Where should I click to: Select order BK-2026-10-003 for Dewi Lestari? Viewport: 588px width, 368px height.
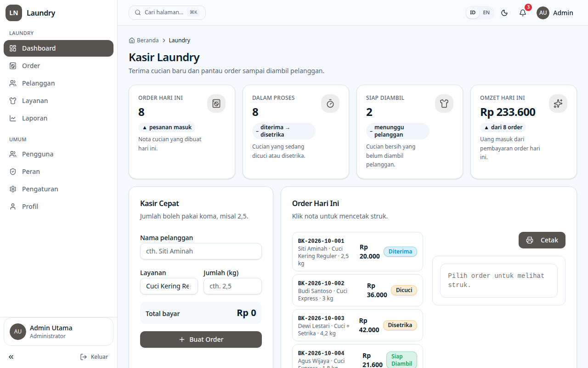click(357, 325)
